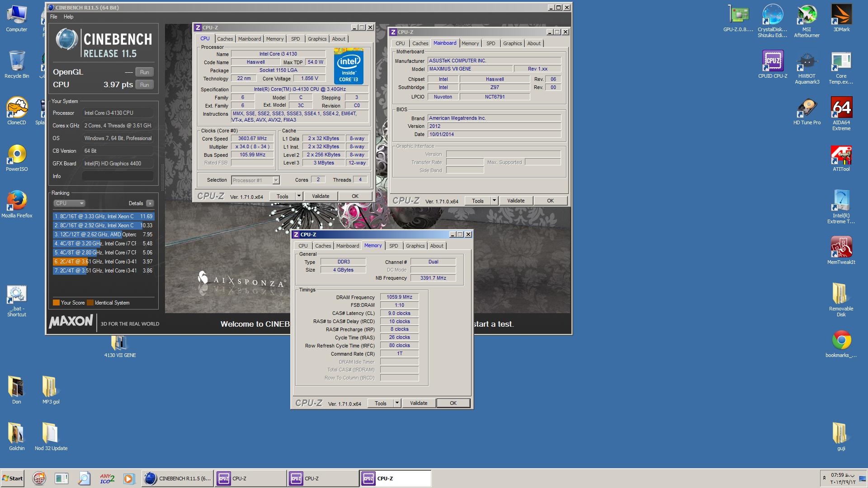Run the Cinebench CPU test
Image resolution: width=868 pixels, height=488 pixels.
pos(144,84)
